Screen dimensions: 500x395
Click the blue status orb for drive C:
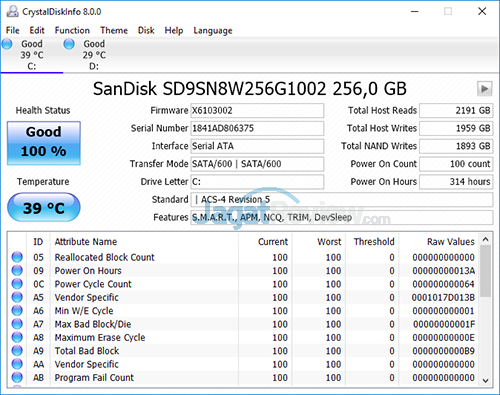coord(7,44)
